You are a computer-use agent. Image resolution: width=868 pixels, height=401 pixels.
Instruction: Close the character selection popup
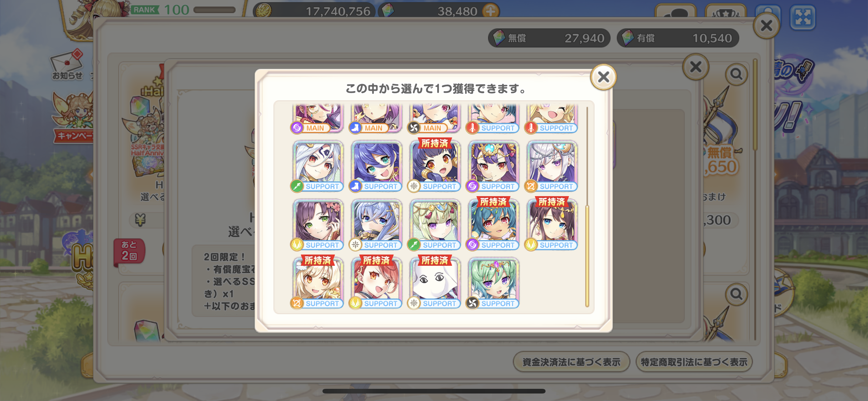pos(603,77)
